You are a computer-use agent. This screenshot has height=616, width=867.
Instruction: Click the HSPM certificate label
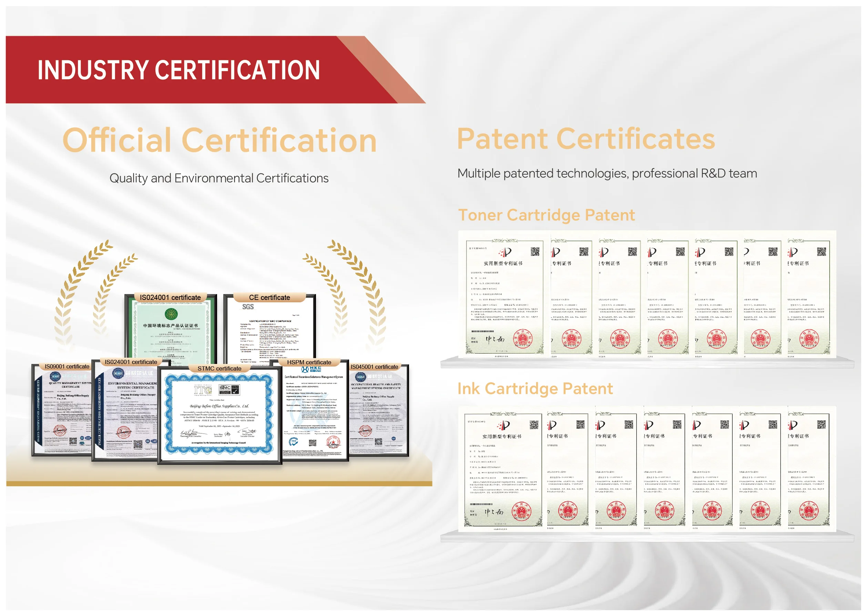point(309,362)
